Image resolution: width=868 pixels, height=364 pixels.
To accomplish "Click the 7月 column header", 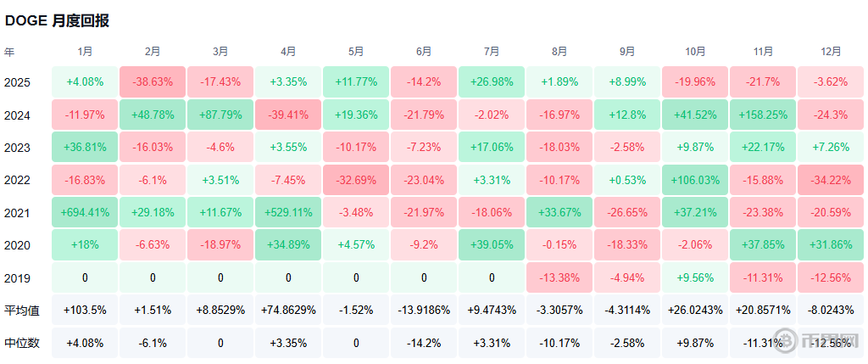I will [492, 52].
